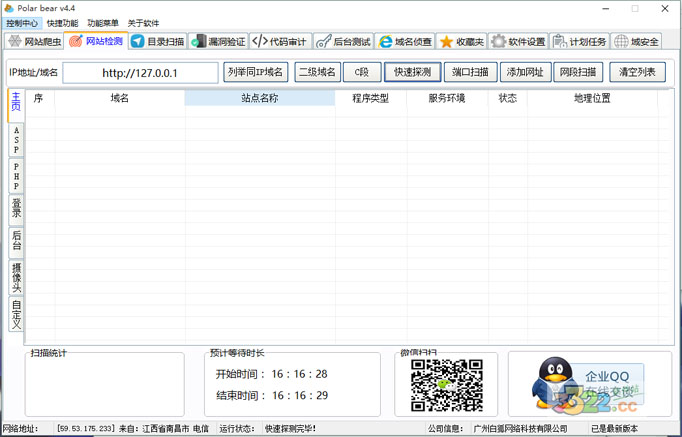
Task: Switch to the 漏洞验证 tab
Action: [x=219, y=42]
